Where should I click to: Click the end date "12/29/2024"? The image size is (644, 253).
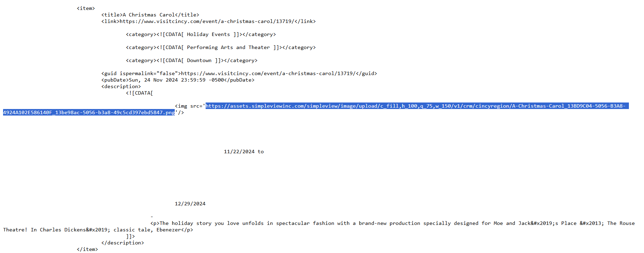click(x=190, y=204)
